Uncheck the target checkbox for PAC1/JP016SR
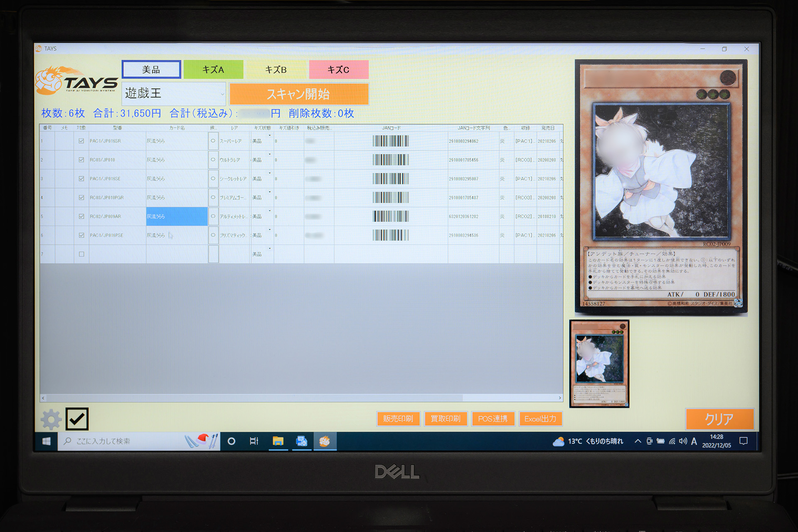The image size is (798, 532). (x=81, y=141)
